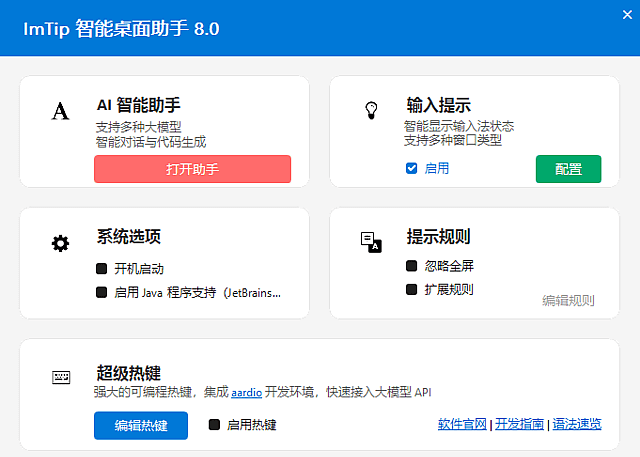The width and height of the screenshot is (640, 457).
Task: Uncheck the 启用 checkbox under 输入提示
Action: (411, 168)
